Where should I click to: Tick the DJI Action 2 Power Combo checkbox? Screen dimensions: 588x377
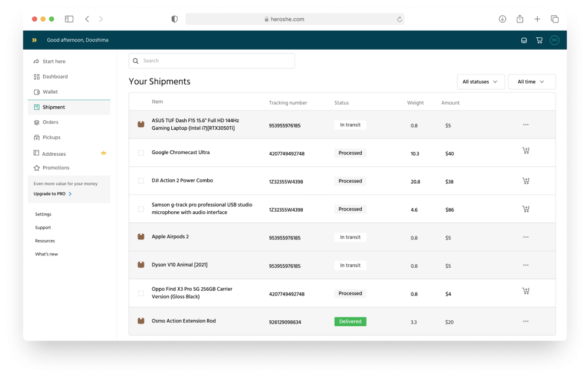[x=141, y=181]
